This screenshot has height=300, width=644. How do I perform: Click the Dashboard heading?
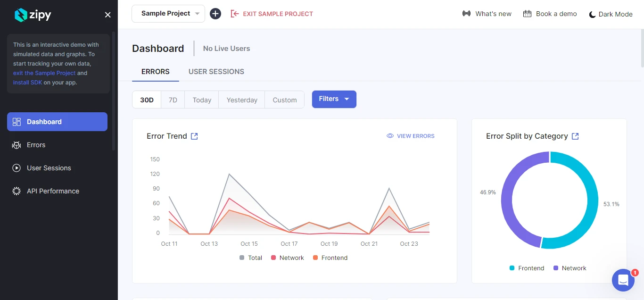click(158, 49)
